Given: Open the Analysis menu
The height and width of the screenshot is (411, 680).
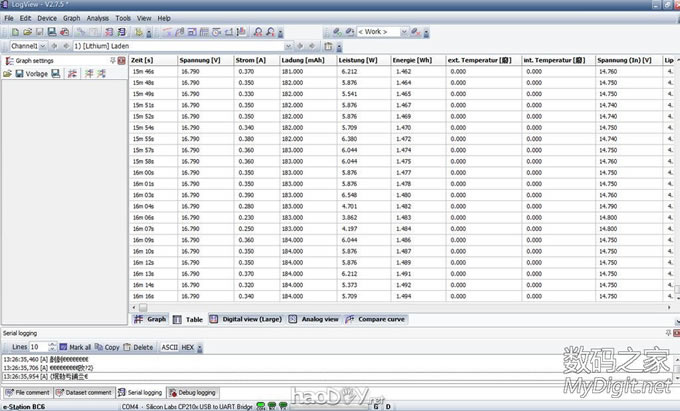Looking at the screenshot, I should coord(98,18).
